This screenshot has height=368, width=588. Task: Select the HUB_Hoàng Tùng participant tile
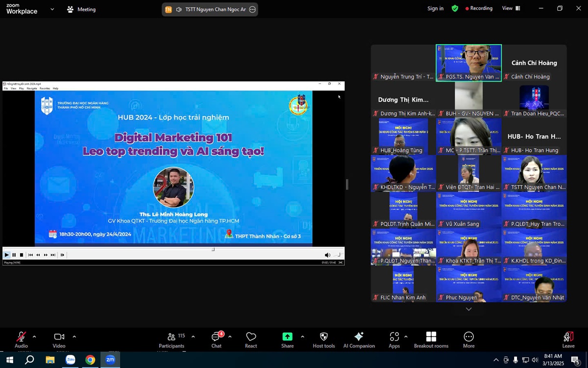click(x=403, y=136)
